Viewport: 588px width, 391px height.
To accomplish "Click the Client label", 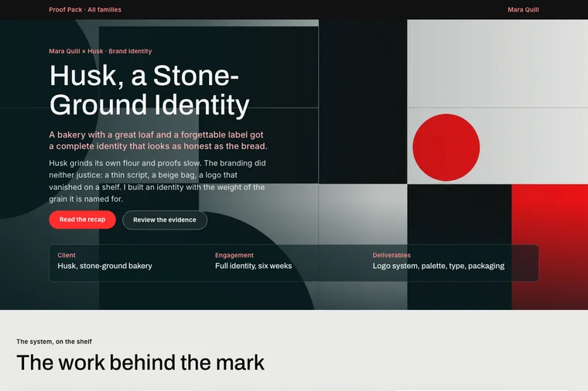I will point(67,255).
